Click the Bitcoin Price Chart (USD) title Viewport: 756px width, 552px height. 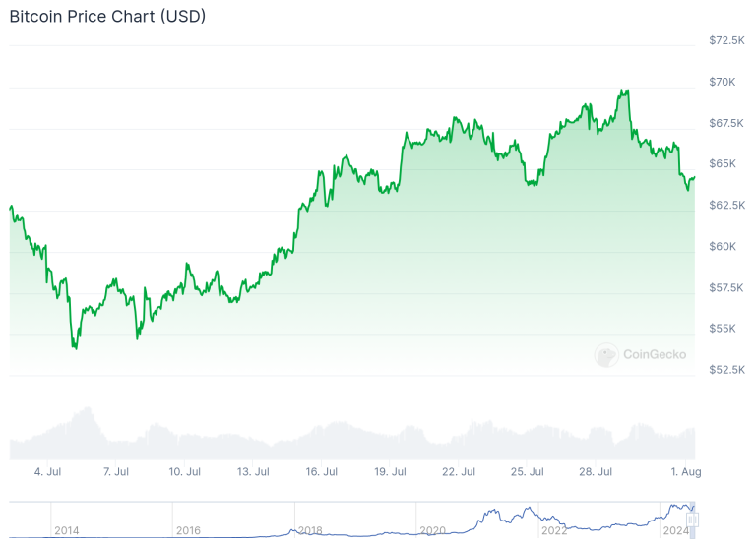tap(107, 16)
